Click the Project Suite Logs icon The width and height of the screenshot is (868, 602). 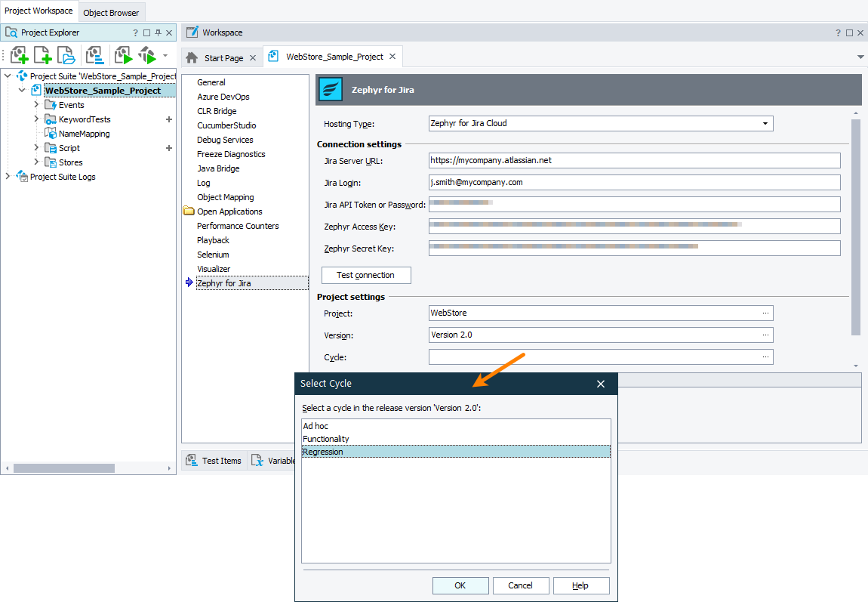pos(22,176)
